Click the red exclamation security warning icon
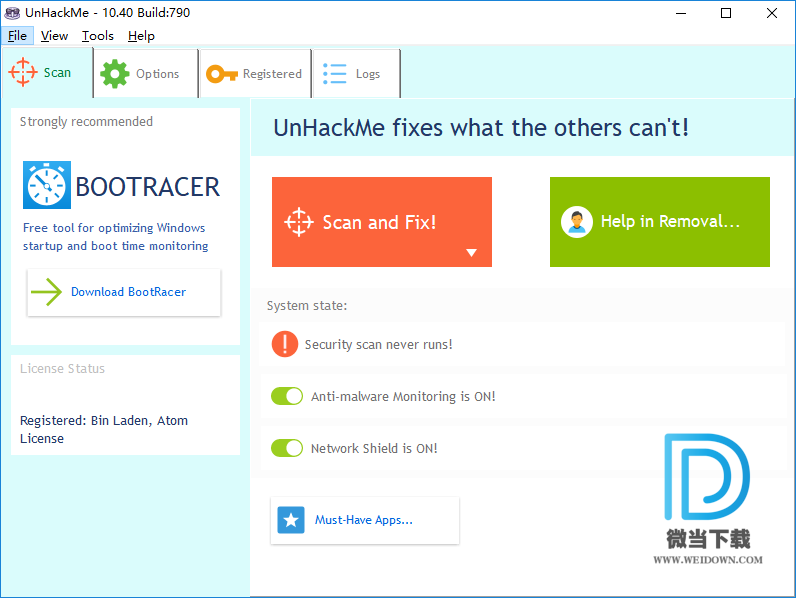 tap(285, 344)
